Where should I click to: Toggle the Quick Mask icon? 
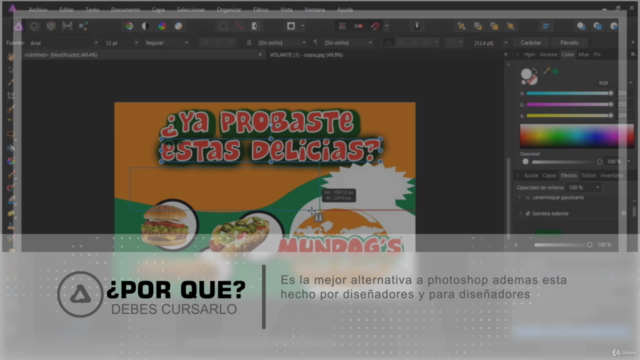click(x=291, y=26)
